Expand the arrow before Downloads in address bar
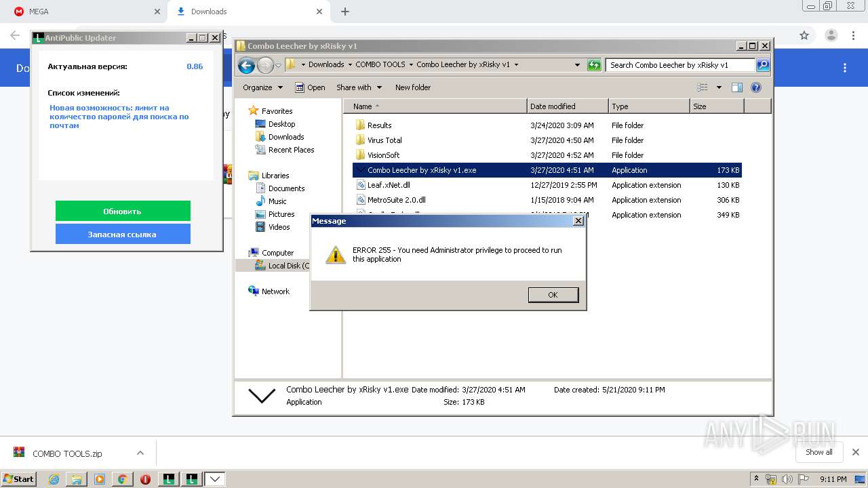Image resolution: width=868 pixels, height=488 pixels. [302, 65]
